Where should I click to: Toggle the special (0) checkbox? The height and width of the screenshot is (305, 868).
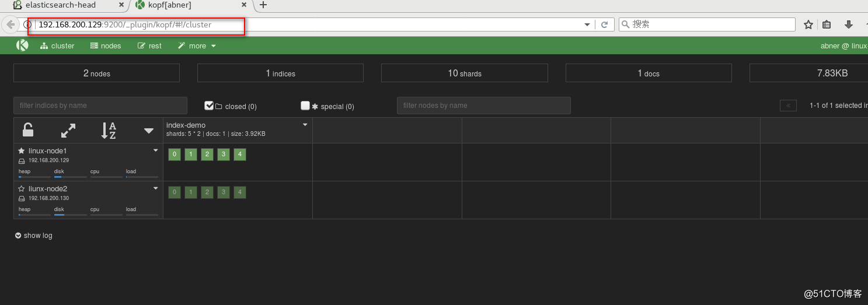tap(305, 106)
